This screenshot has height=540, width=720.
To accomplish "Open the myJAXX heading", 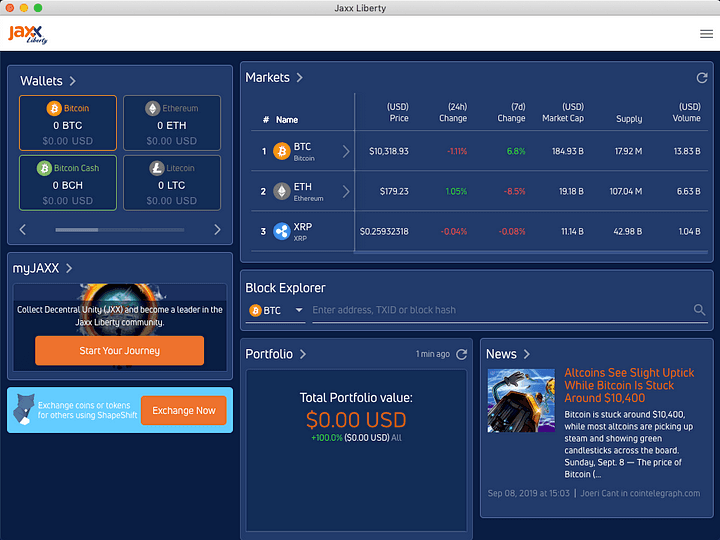I will pos(36,268).
